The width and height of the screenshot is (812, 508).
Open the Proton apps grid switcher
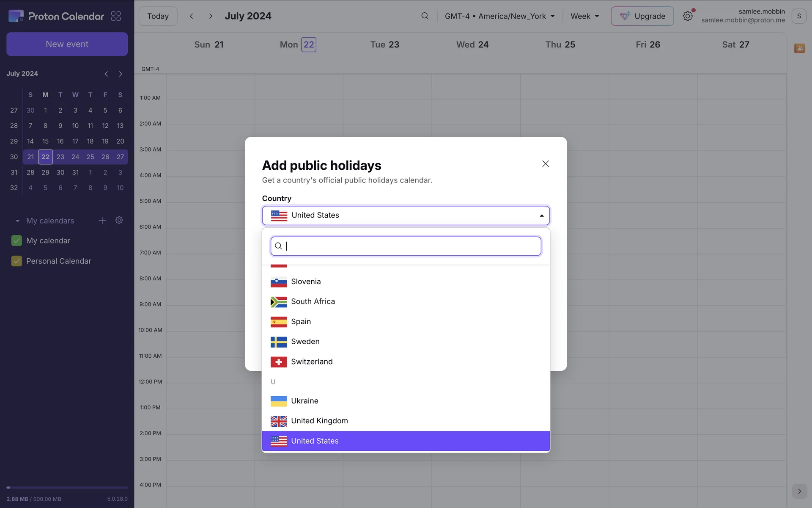tap(116, 16)
